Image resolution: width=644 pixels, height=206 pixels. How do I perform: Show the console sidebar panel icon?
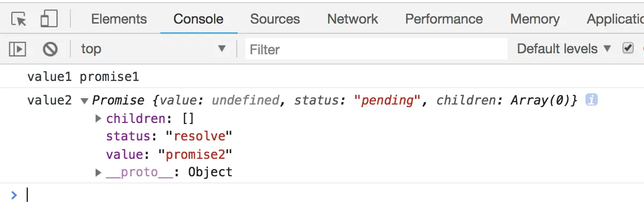click(x=17, y=49)
